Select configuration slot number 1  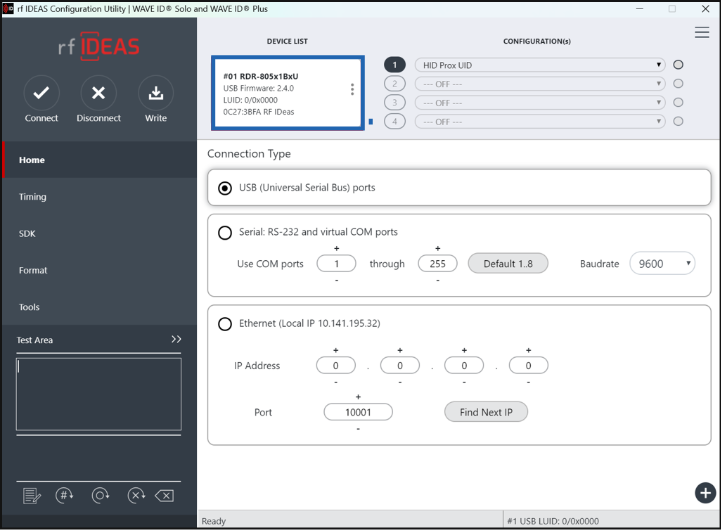[395, 65]
